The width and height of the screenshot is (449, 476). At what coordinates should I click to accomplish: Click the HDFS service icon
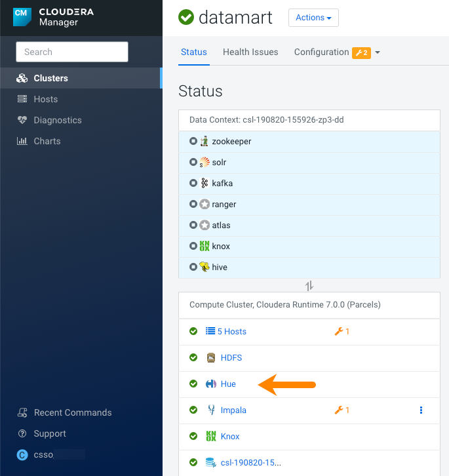211,357
